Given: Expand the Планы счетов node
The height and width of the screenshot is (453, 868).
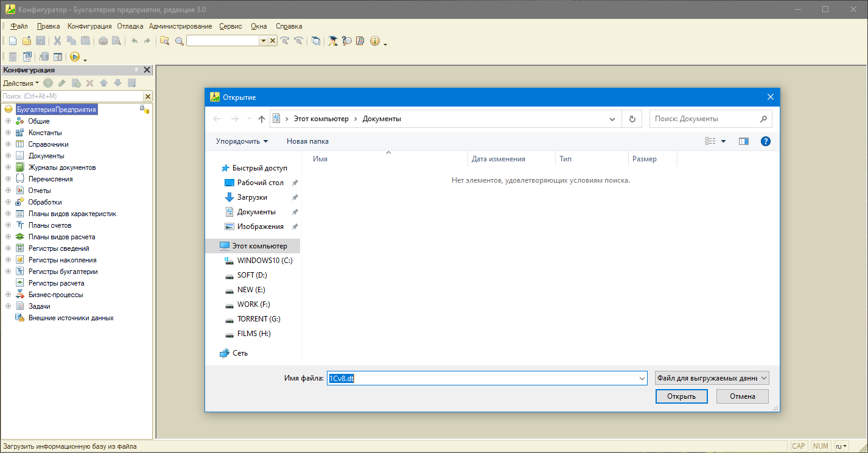Looking at the screenshot, I should click(9, 225).
